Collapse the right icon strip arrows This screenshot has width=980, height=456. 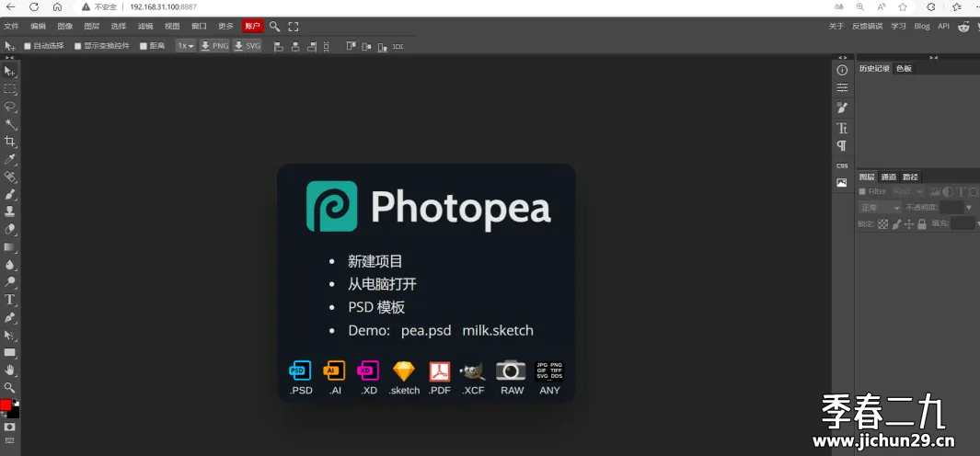(843, 58)
